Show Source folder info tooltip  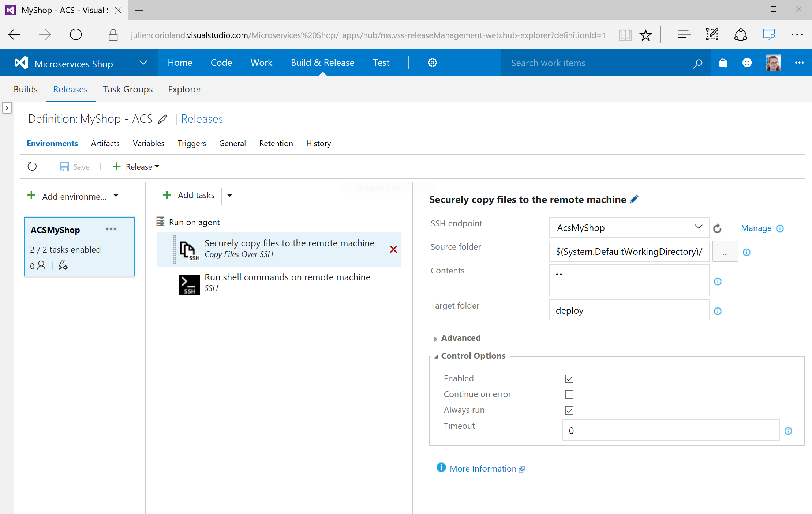pos(746,252)
